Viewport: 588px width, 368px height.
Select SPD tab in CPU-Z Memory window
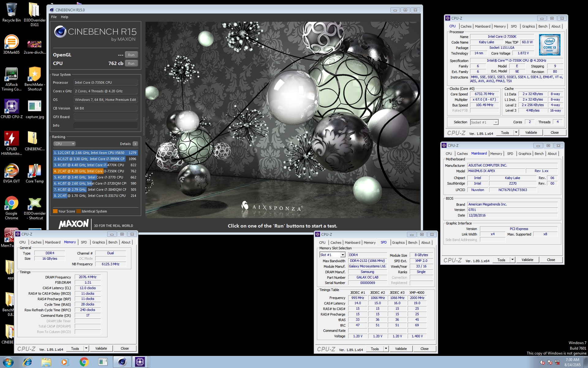click(84, 242)
